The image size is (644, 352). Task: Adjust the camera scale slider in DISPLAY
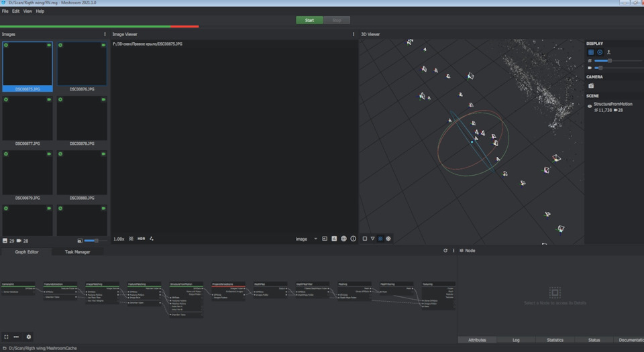(x=618, y=68)
